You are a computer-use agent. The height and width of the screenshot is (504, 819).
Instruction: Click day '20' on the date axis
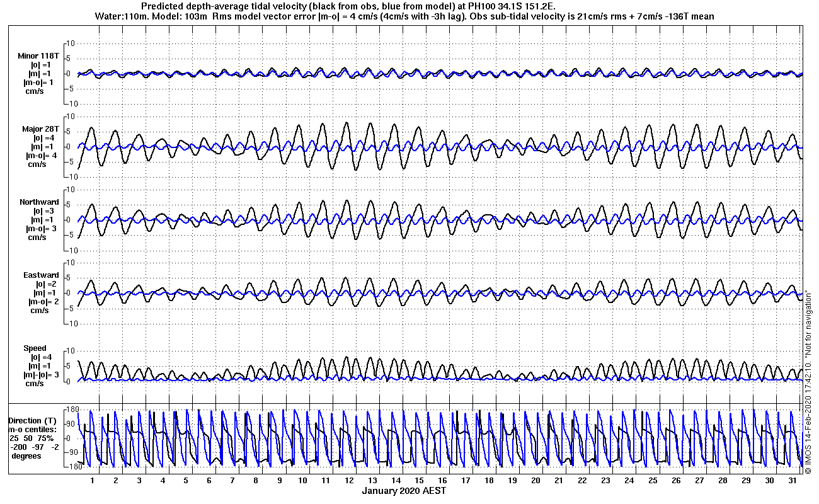535,480
